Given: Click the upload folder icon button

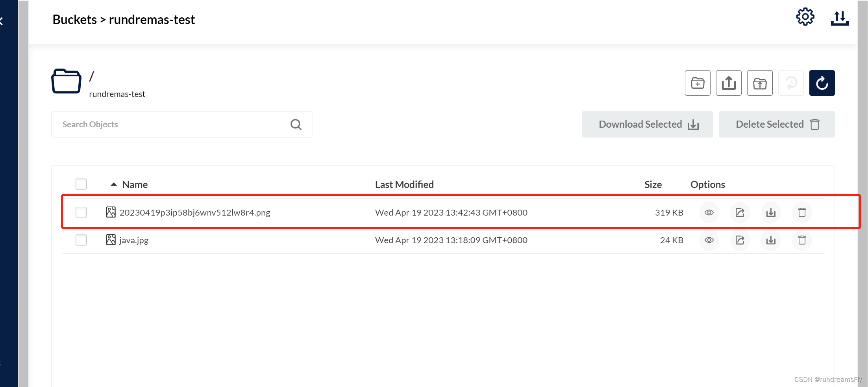Looking at the screenshot, I should (760, 83).
